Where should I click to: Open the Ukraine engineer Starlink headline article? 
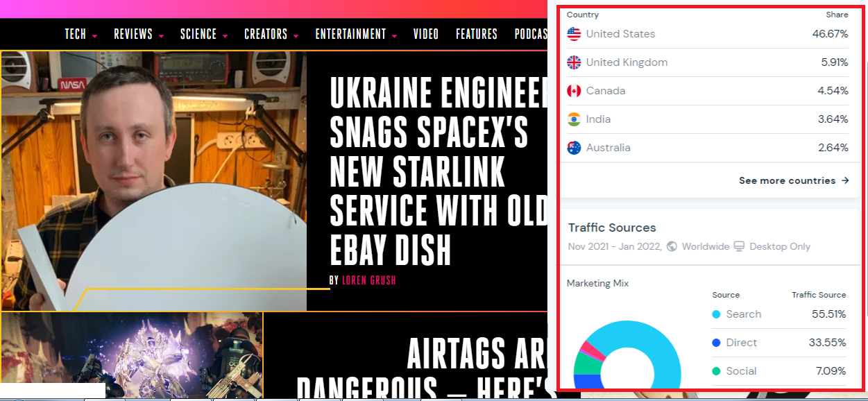[x=439, y=171]
